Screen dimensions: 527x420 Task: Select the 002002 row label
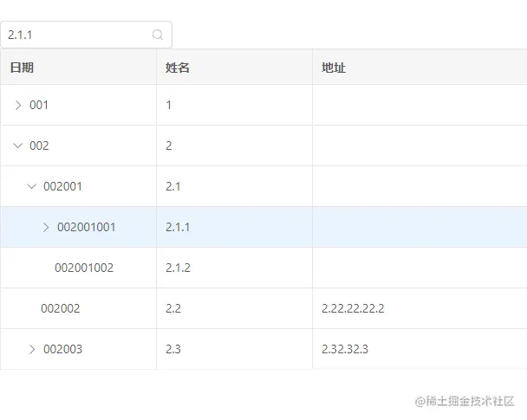[x=61, y=308]
